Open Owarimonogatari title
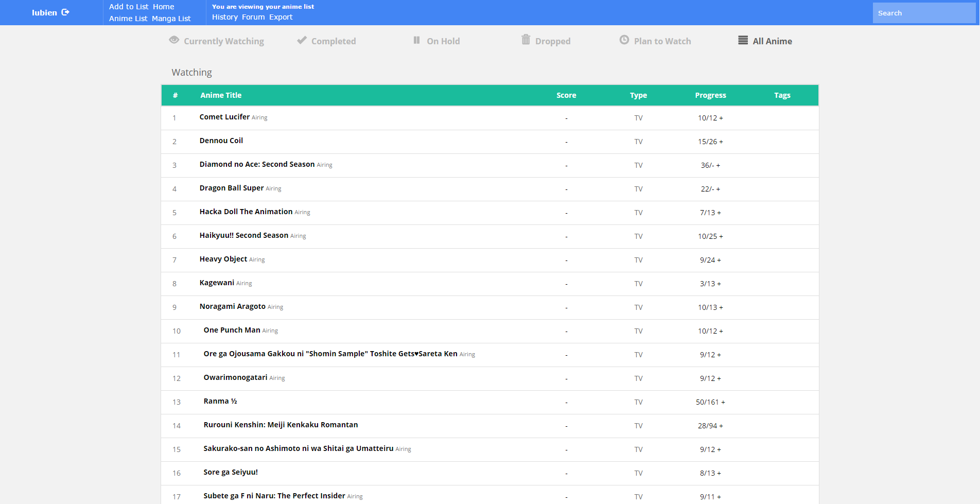The height and width of the screenshot is (504, 980). pos(235,377)
